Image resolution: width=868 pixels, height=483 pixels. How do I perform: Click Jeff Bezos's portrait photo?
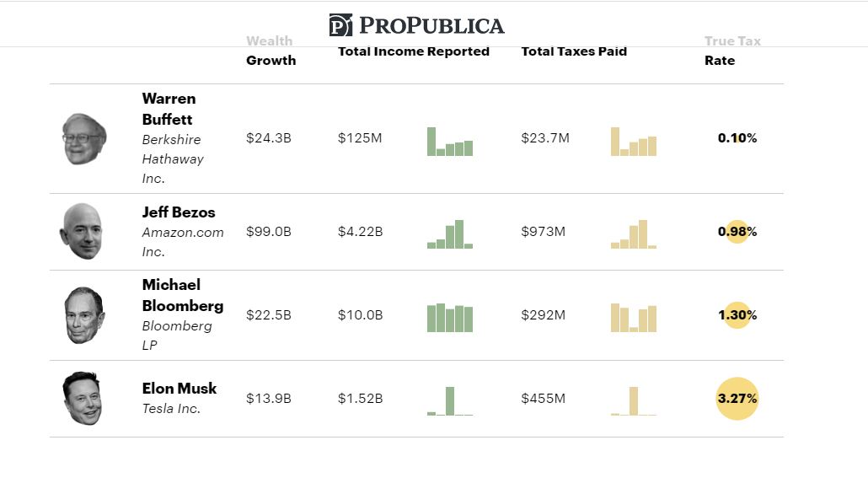pos(82,231)
